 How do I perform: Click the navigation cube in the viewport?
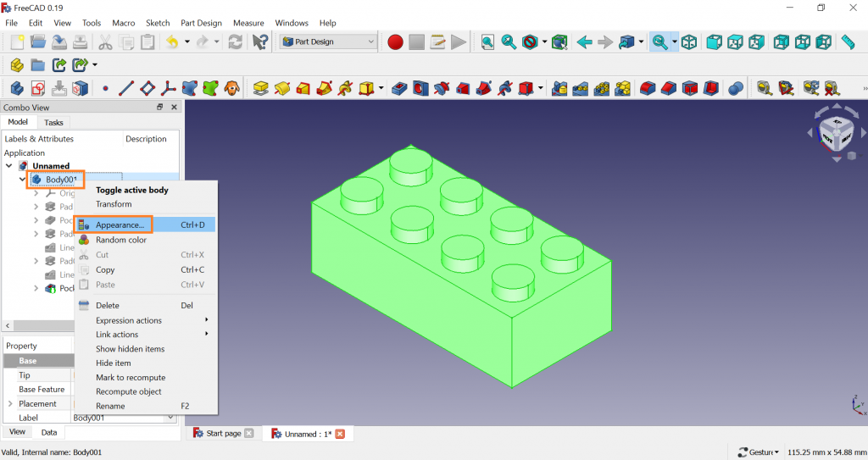[835, 134]
